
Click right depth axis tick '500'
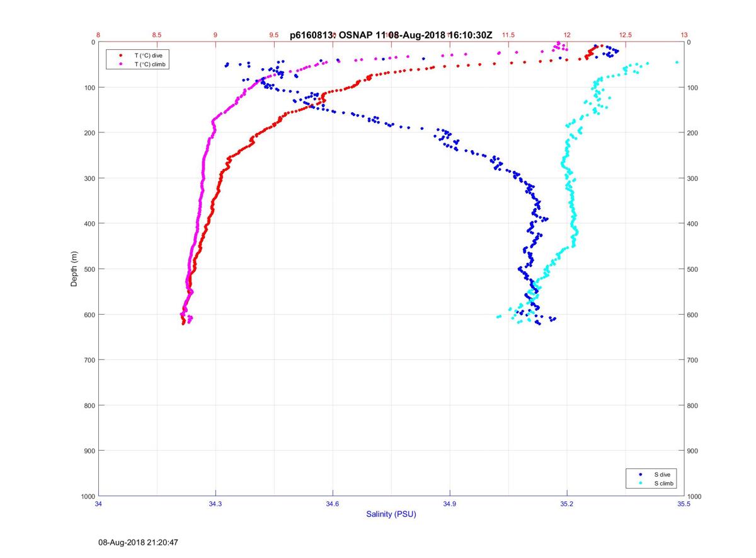click(693, 269)
